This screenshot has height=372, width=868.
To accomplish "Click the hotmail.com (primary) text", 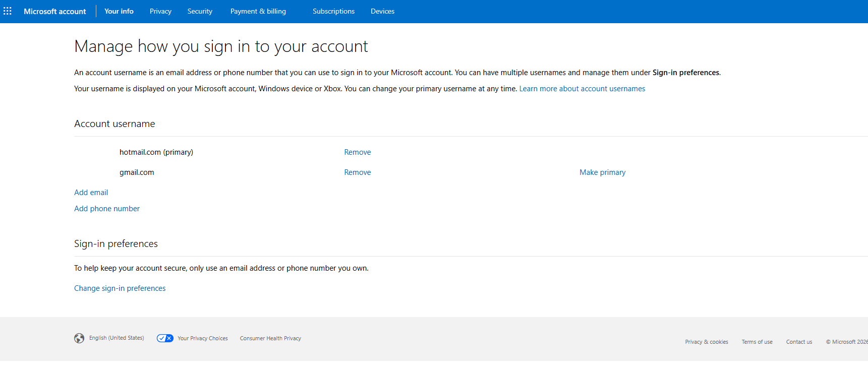I will point(156,152).
